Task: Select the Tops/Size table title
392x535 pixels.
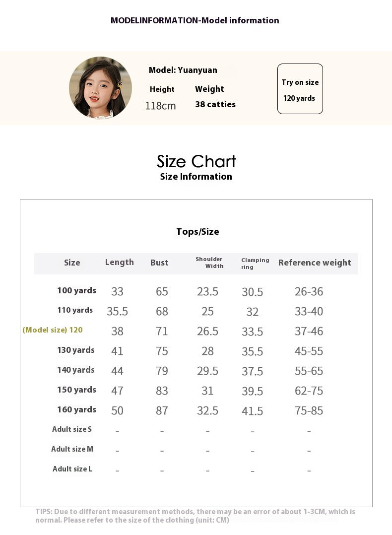Action: coord(197,232)
